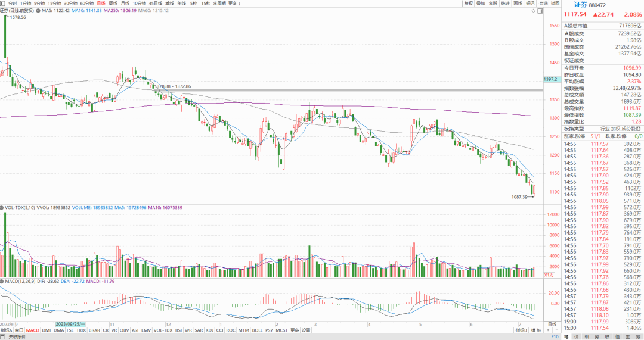Select the 月线 monthly period

point(125,4)
